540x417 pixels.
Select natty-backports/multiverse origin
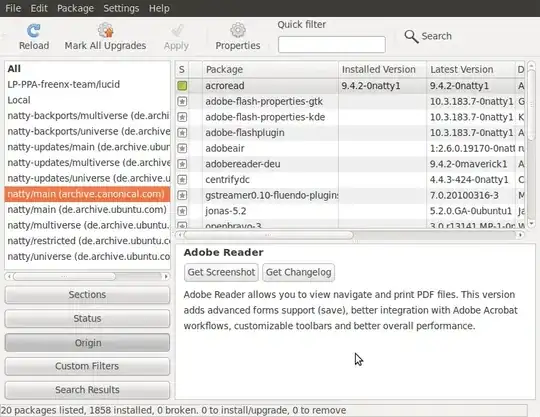click(x=87, y=116)
